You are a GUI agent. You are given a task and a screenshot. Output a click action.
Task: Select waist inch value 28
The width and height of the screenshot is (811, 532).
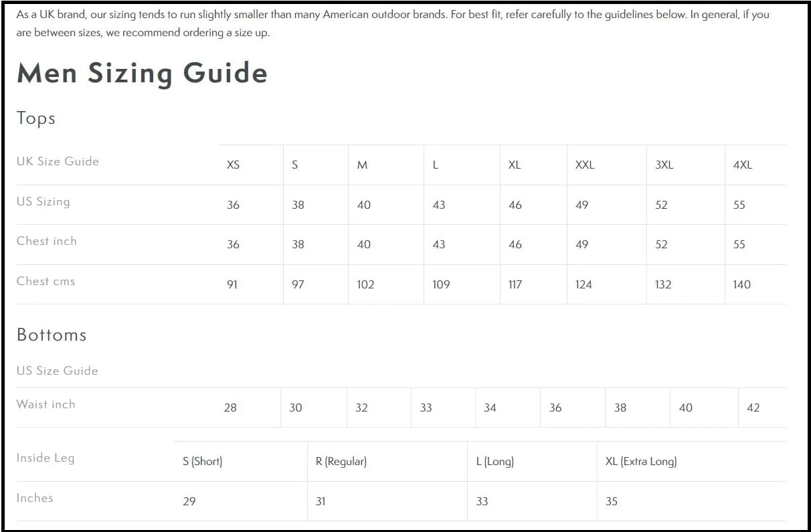pos(230,408)
